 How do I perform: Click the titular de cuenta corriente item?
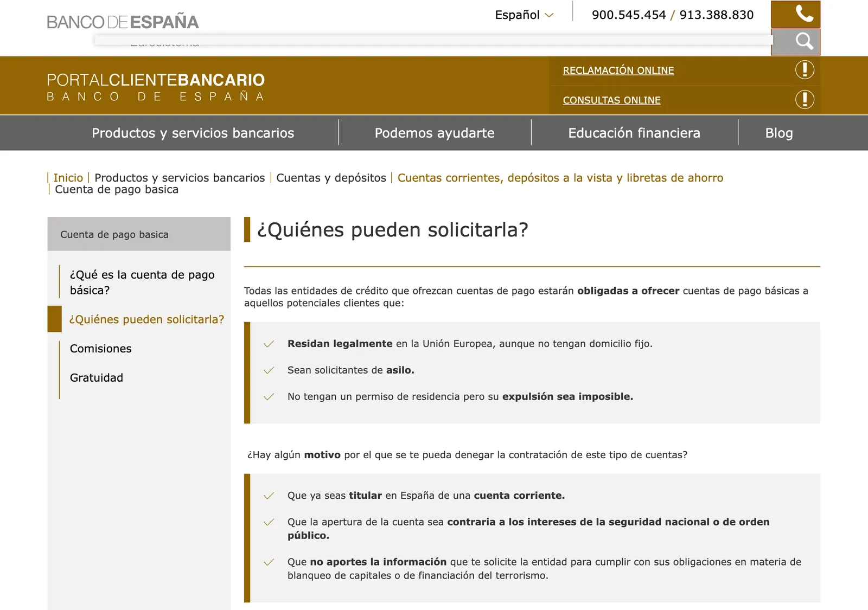coord(426,496)
